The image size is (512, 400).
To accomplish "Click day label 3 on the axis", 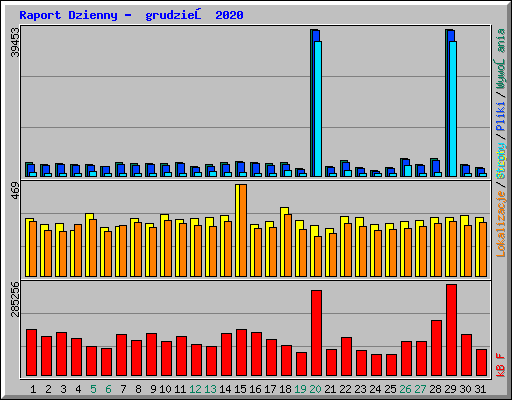I will pyautogui.click(x=63, y=389).
